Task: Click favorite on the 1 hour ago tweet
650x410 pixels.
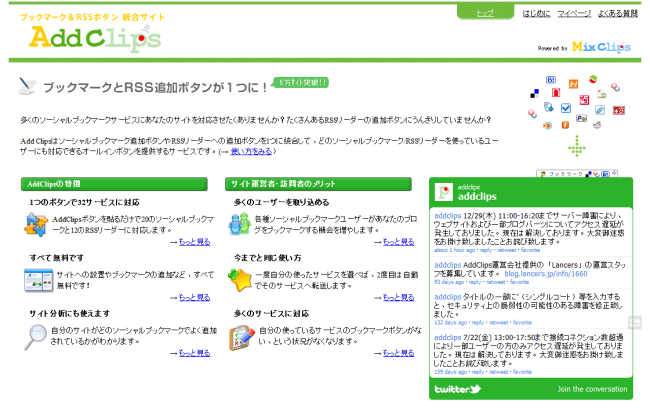Action: [x=530, y=250]
